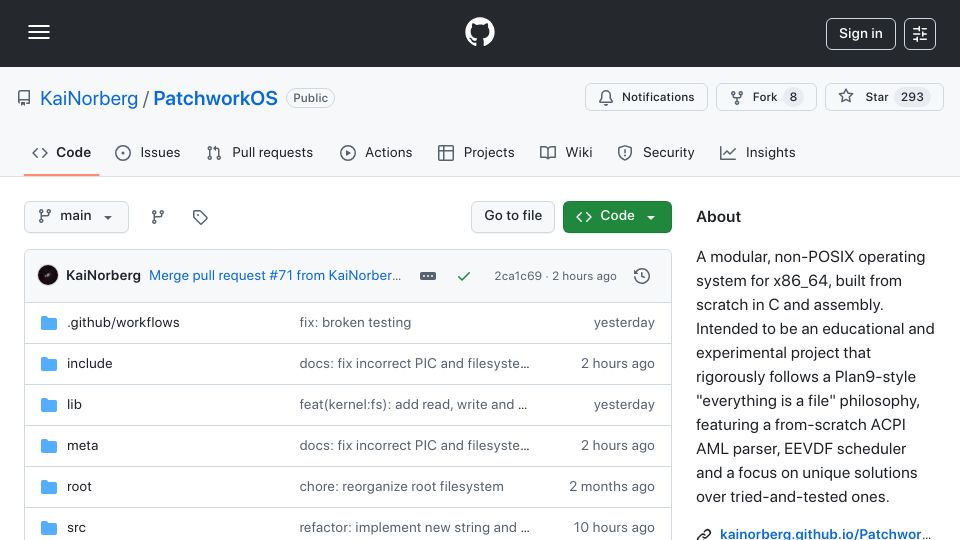Viewport: 960px width, 540px height.
Task: Open the Actions tab
Action: coord(376,152)
